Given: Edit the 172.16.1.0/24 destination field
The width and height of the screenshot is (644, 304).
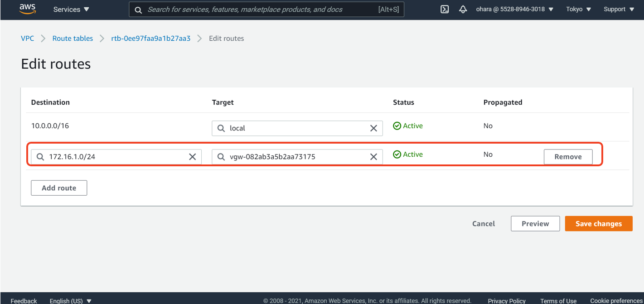Looking at the screenshot, I should point(116,157).
